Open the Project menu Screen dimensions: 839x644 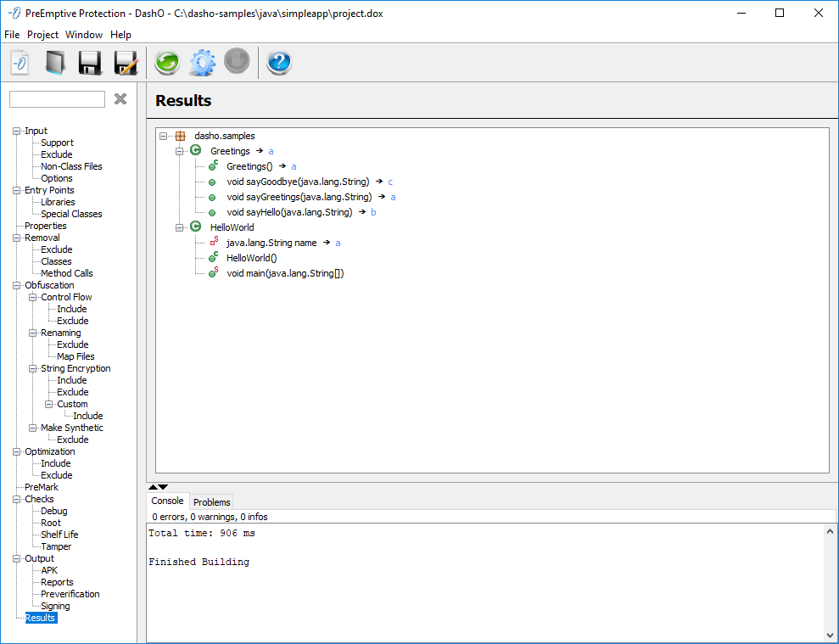(x=42, y=35)
